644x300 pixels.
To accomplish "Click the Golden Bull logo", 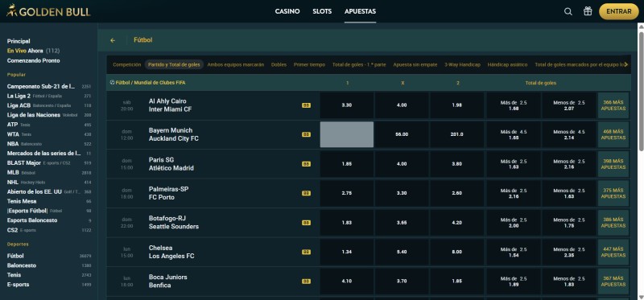I will coord(48,11).
